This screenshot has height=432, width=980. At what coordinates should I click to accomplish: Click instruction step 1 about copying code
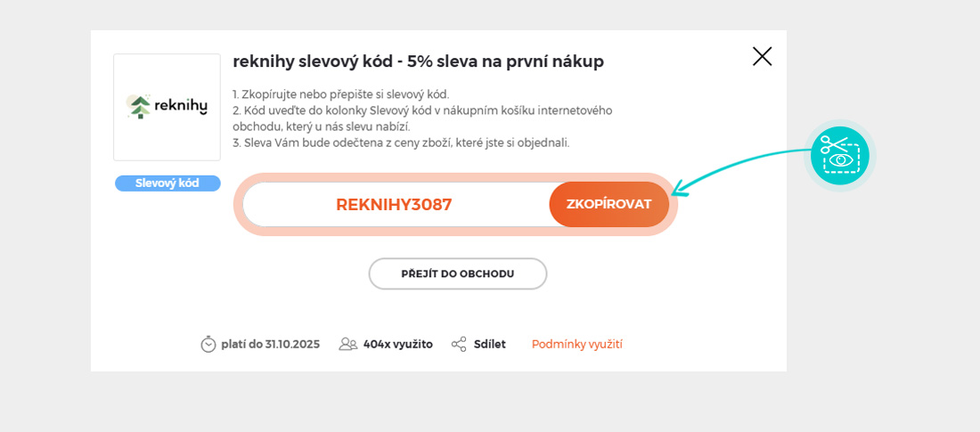pyautogui.click(x=340, y=94)
